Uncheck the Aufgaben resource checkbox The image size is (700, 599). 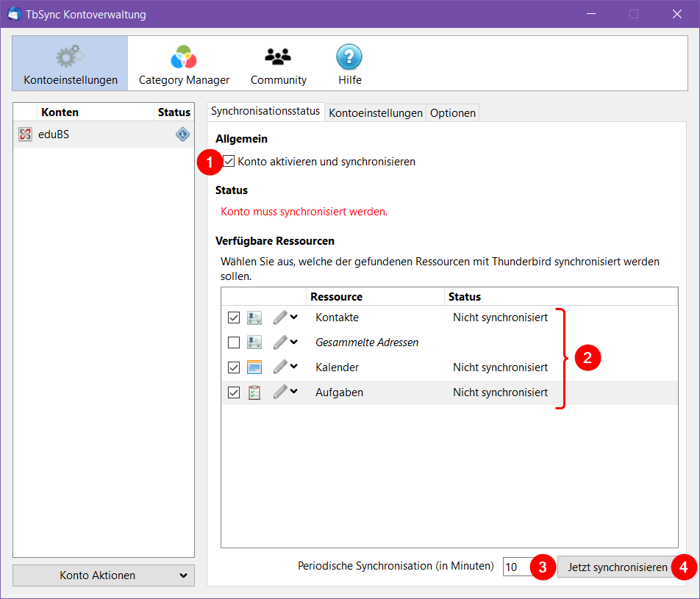(x=234, y=392)
